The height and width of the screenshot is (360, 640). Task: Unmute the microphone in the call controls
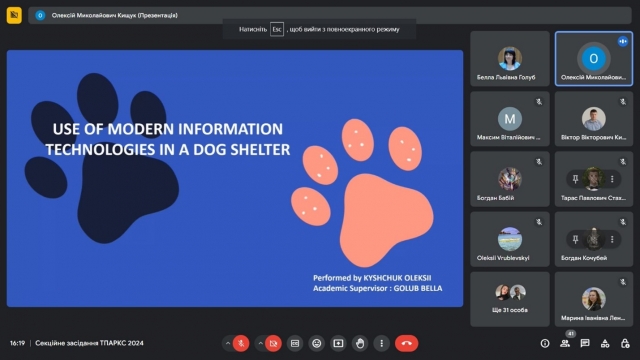pos(241,343)
